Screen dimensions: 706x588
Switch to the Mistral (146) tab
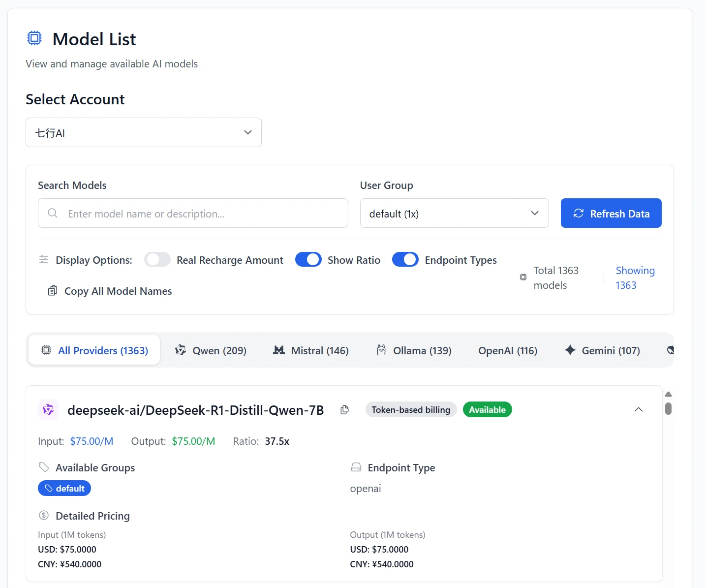pyautogui.click(x=311, y=350)
